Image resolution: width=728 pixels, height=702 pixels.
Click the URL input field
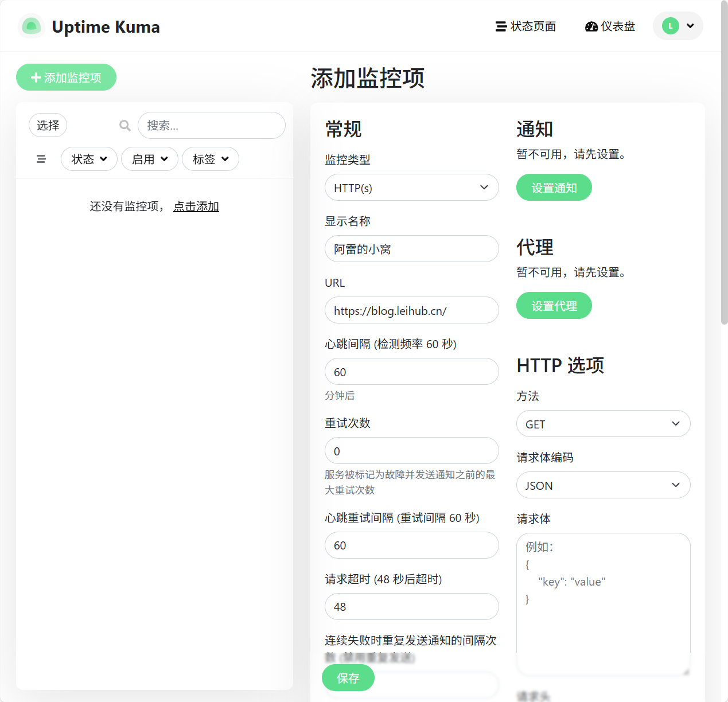[x=411, y=310]
